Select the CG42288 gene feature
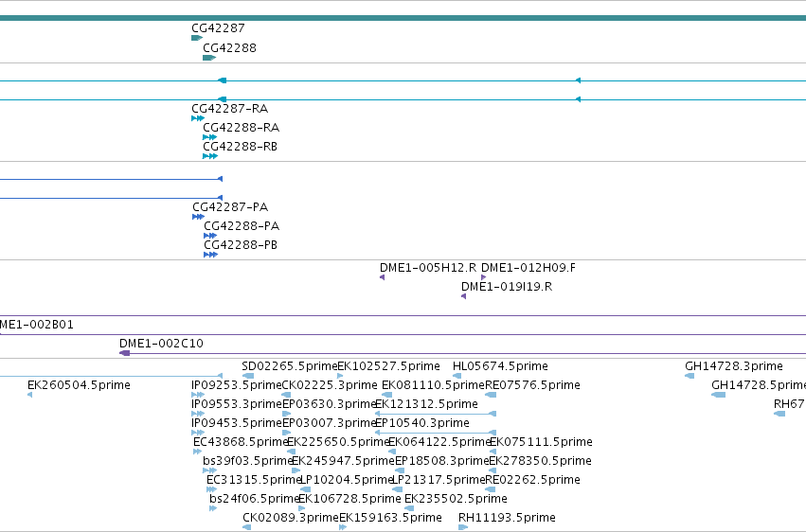This screenshot has height=532, width=806. (x=209, y=58)
